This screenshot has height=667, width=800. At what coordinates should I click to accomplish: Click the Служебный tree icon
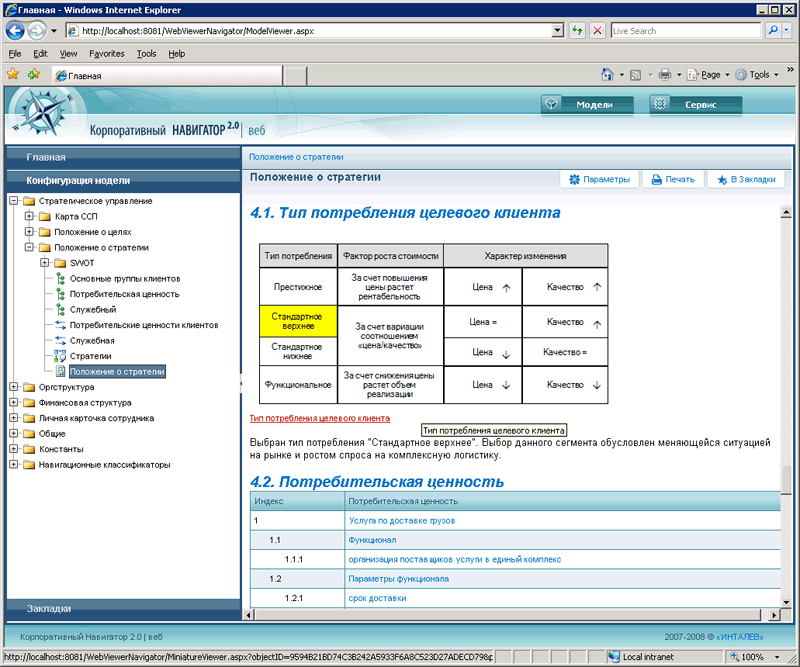click(60, 309)
